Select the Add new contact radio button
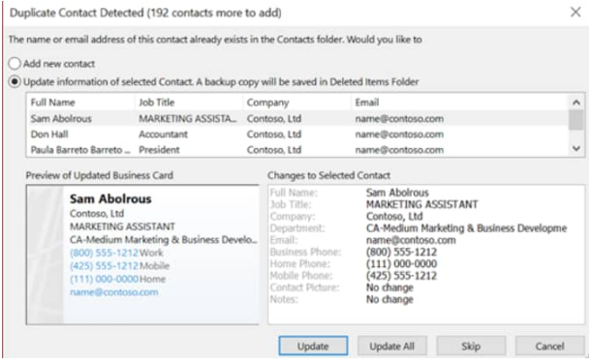 point(15,63)
